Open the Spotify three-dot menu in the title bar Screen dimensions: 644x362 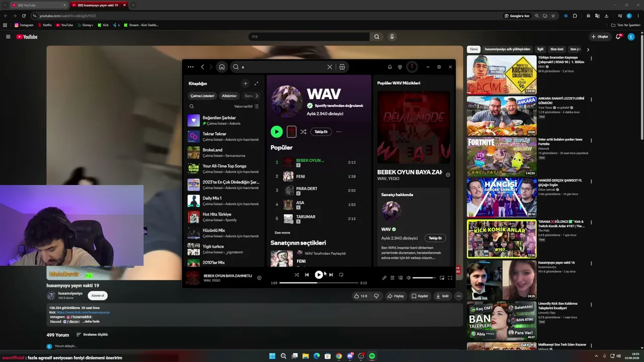tap(190, 67)
